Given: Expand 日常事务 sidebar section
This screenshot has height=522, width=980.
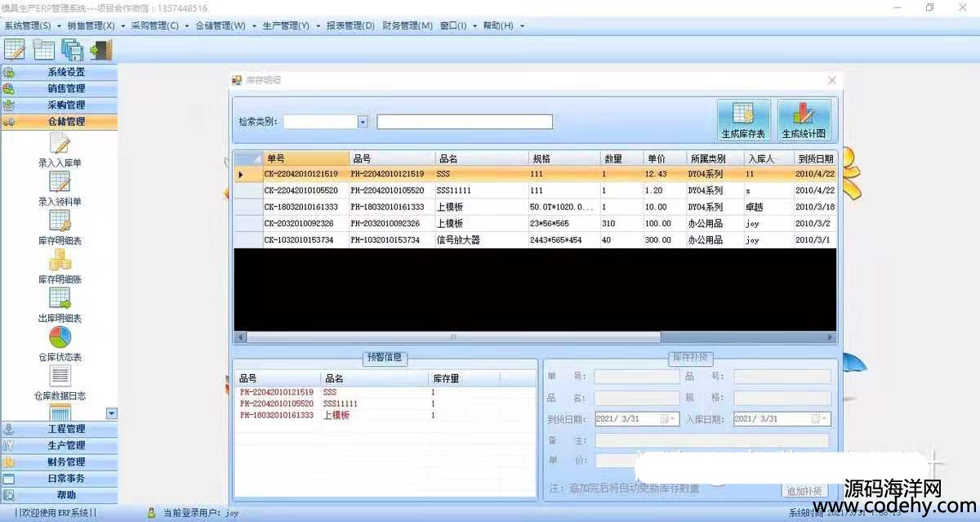Looking at the screenshot, I should pos(59,478).
